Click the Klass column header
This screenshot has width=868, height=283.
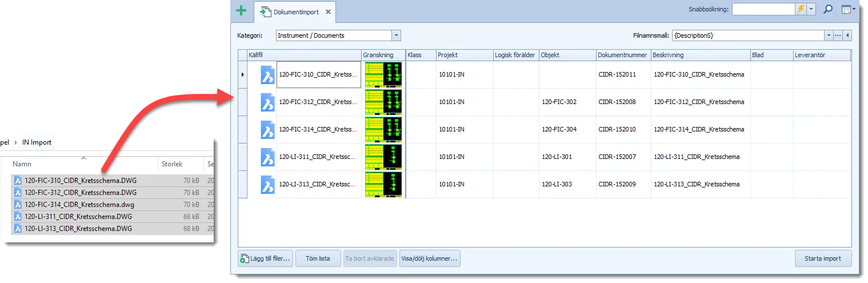point(421,55)
